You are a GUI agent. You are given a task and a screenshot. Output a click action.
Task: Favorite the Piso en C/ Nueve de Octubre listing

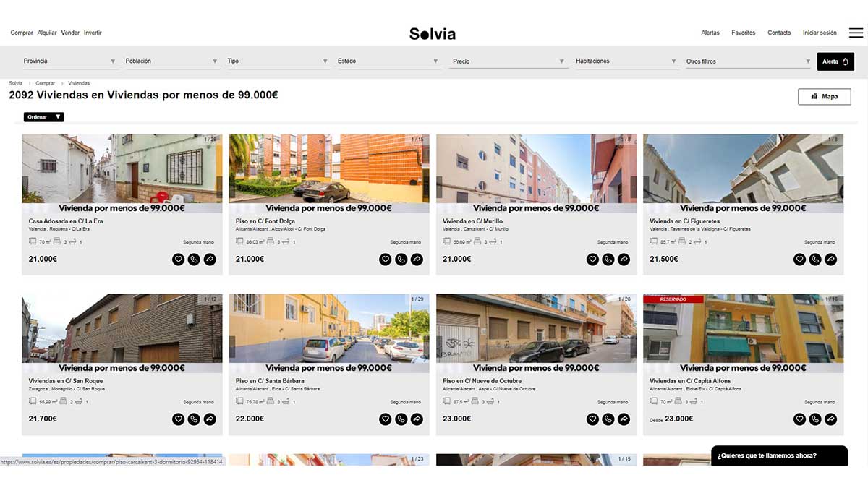pos(592,419)
